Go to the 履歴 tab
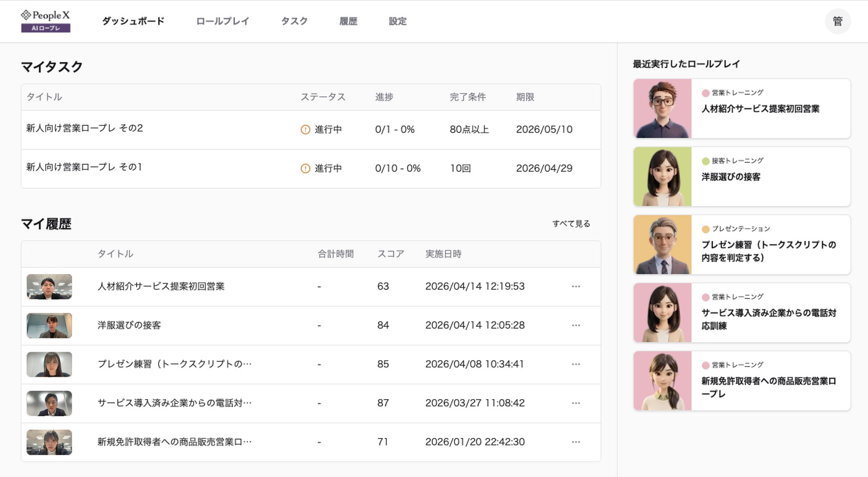 [348, 21]
